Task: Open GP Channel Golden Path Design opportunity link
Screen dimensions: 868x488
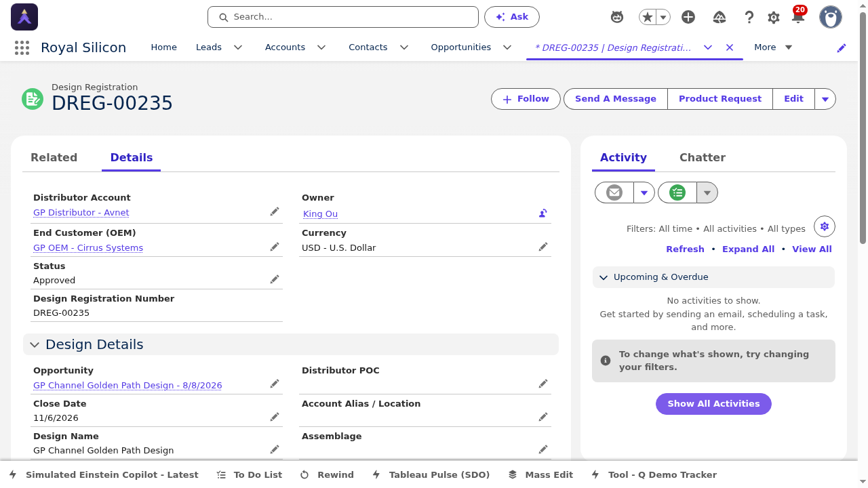Action: click(127, 386)
